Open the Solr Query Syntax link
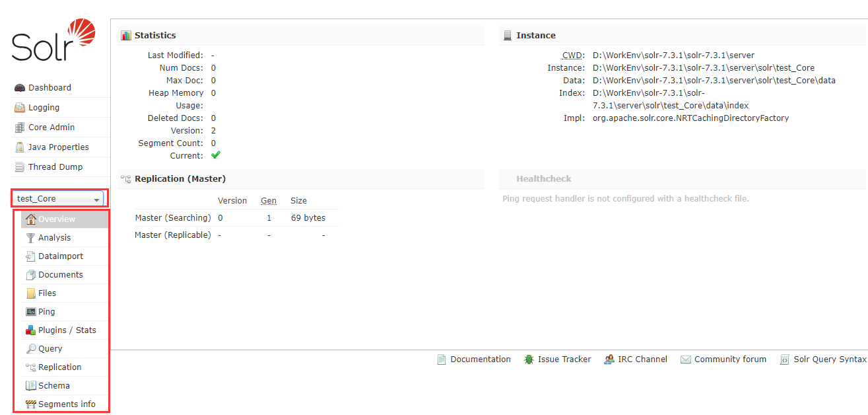868x415 pixels. 830,359
